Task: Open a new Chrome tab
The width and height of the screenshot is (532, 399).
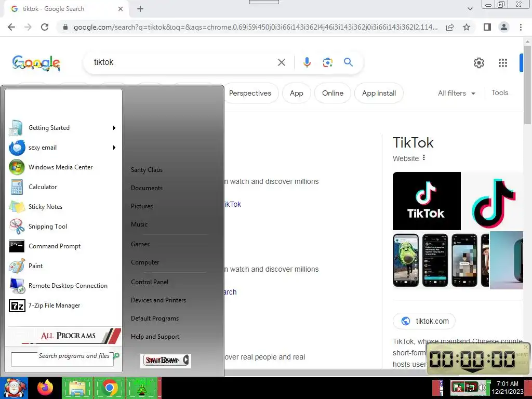Action: (140, 9)
